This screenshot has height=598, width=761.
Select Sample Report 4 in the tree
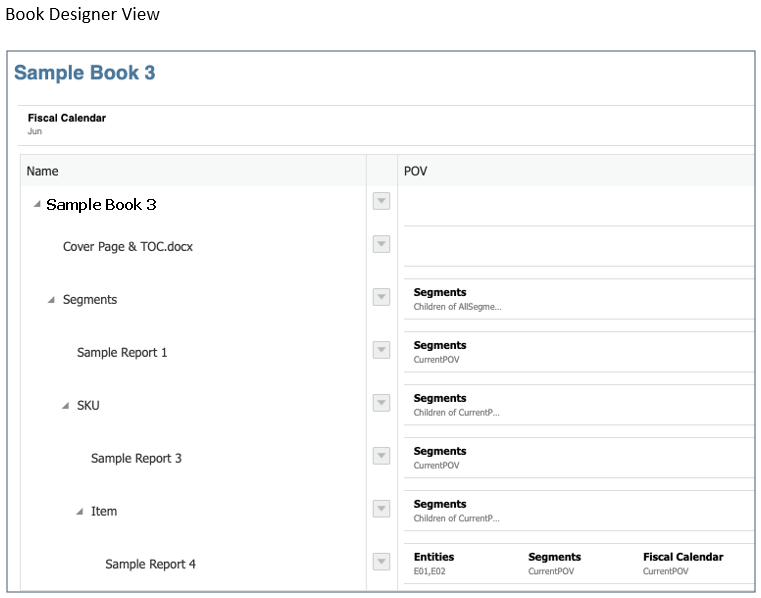150,565
